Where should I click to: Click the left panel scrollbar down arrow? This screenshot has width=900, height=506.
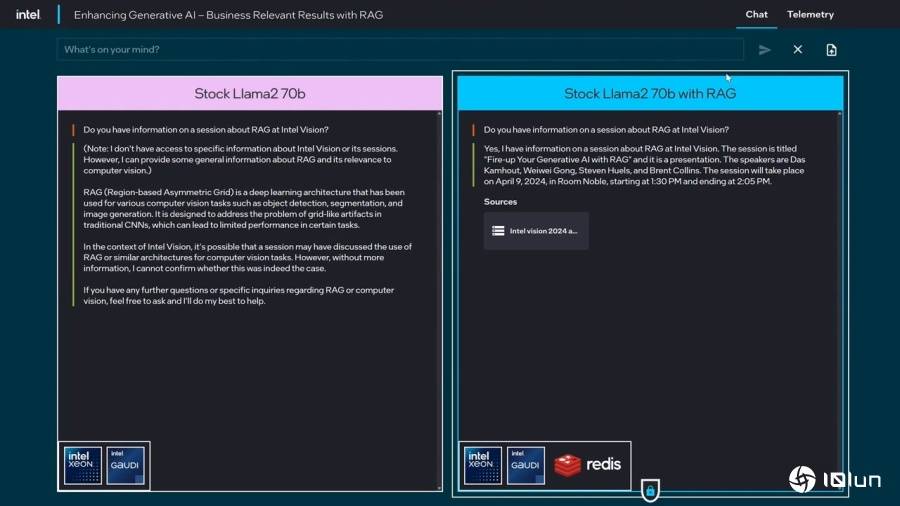pos(439,488)
